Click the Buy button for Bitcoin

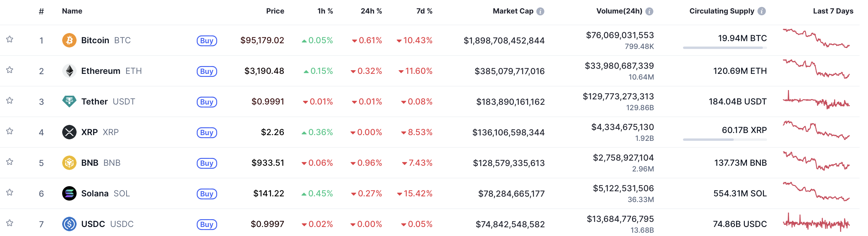tap(207, 41)
